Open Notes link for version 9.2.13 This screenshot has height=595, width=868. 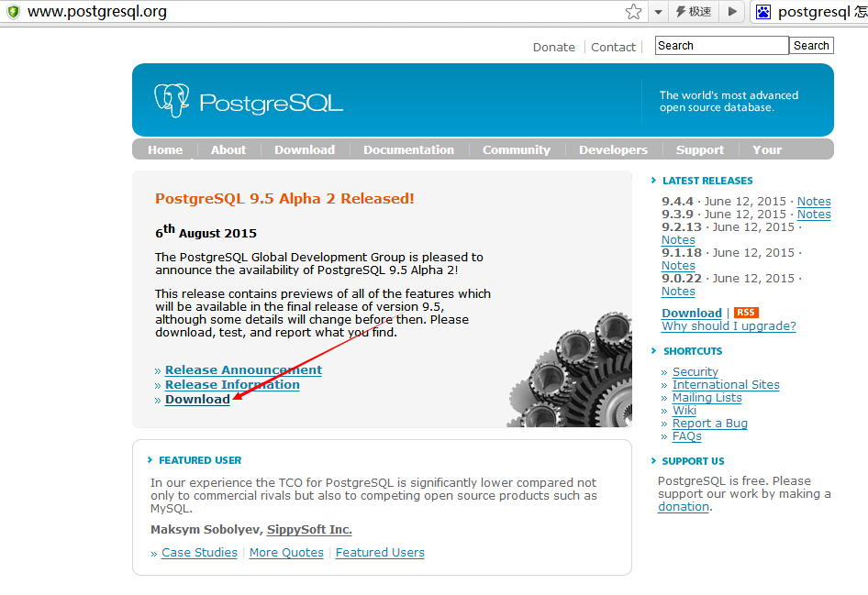[x=678, y=240]
